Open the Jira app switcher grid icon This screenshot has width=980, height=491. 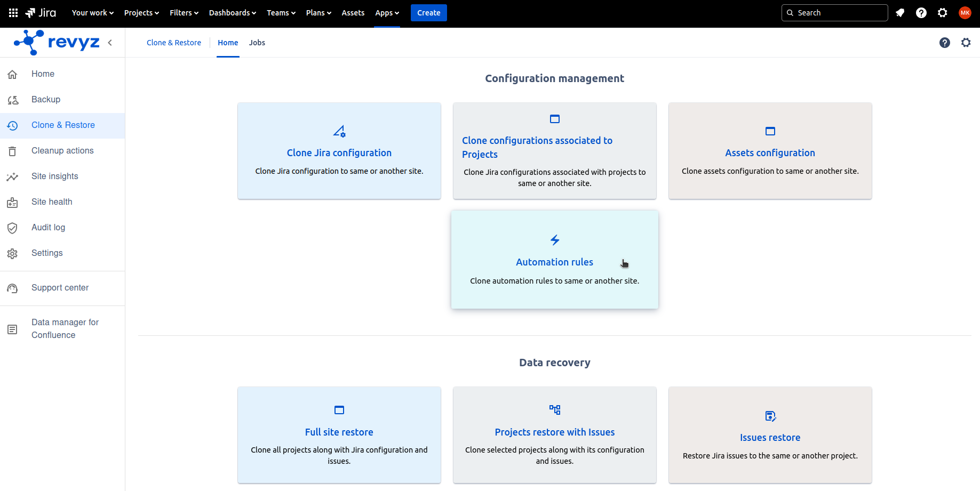pos(13,13)
